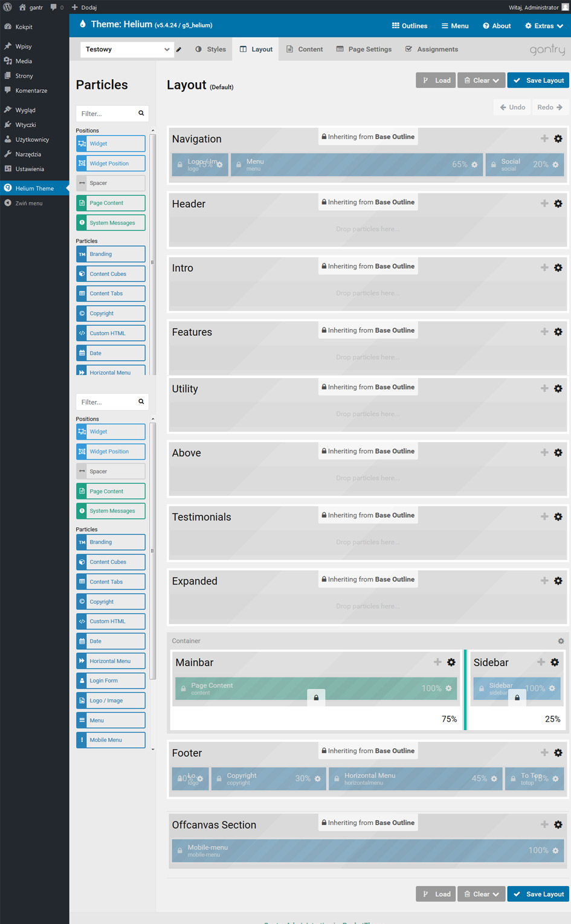Open Witaj, Administrator account menu

[538, 7]
